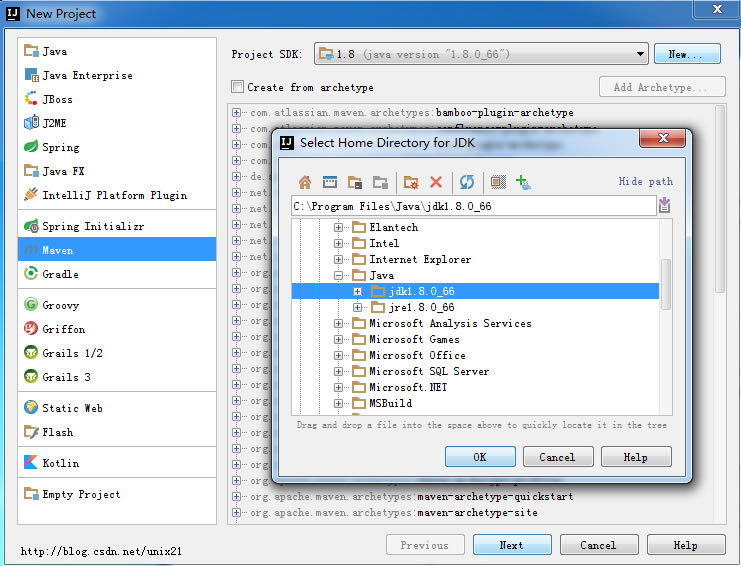This screenshot has width=741, height=566.
Task: Click the JDK path input field
Action: [474, 206]
